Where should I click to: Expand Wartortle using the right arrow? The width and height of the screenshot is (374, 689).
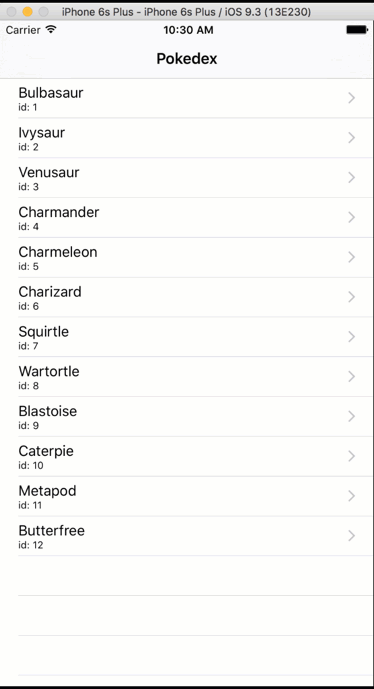[x=352, y=377]
